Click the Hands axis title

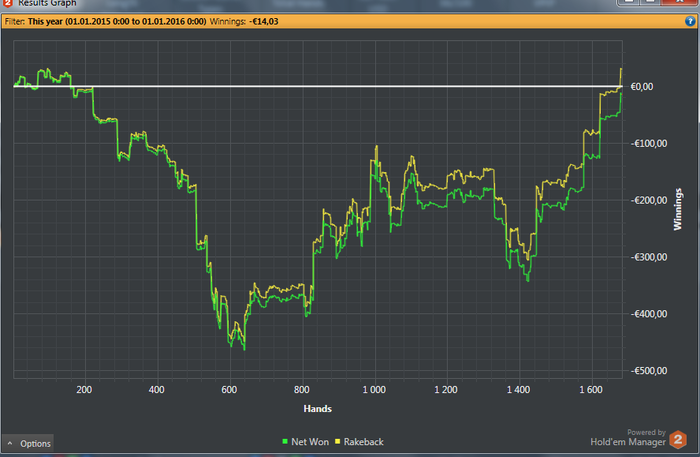[317, 409]
